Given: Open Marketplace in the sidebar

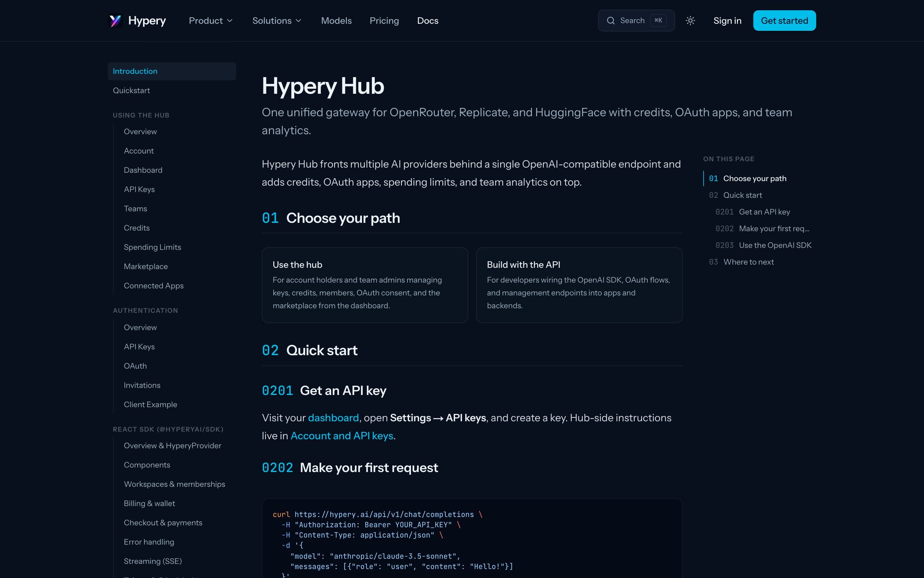Looking at the screenshot, I should point(145,267).
